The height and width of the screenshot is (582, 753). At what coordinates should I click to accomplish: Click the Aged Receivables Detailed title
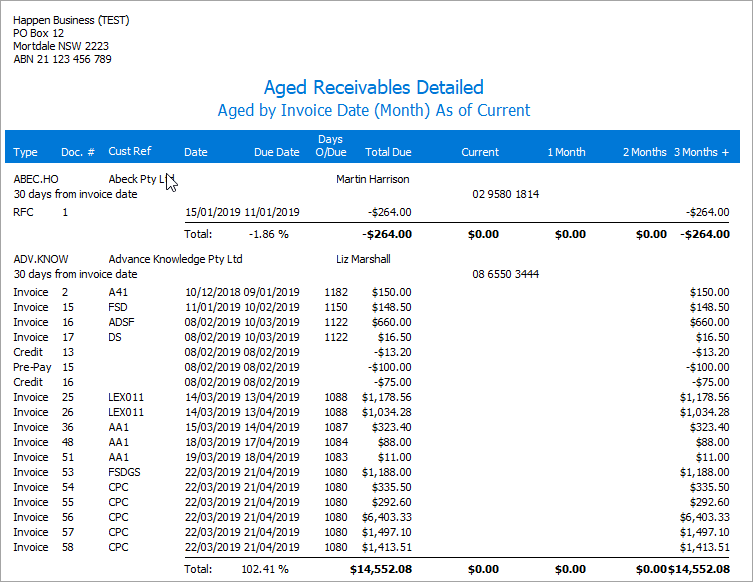coord(373,88)
